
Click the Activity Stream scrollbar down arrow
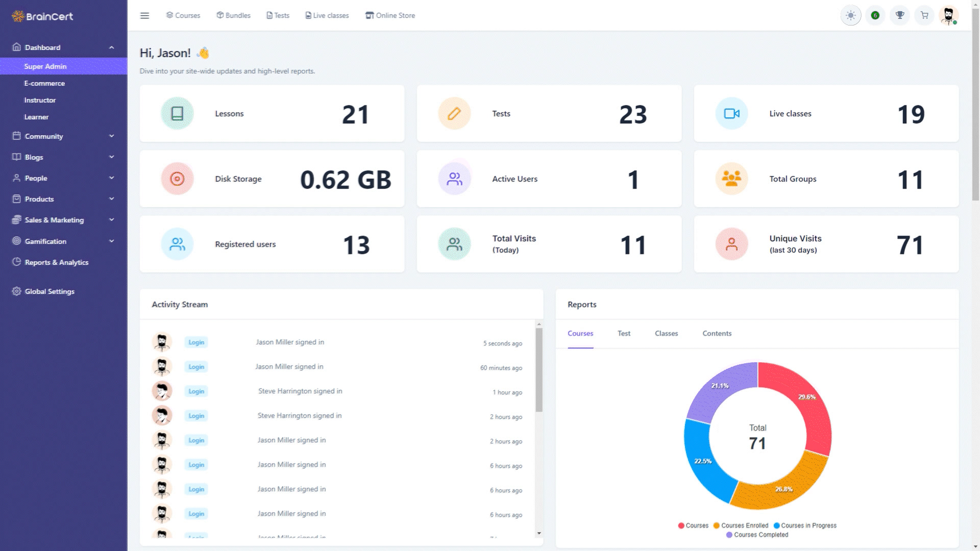point(539,533)
